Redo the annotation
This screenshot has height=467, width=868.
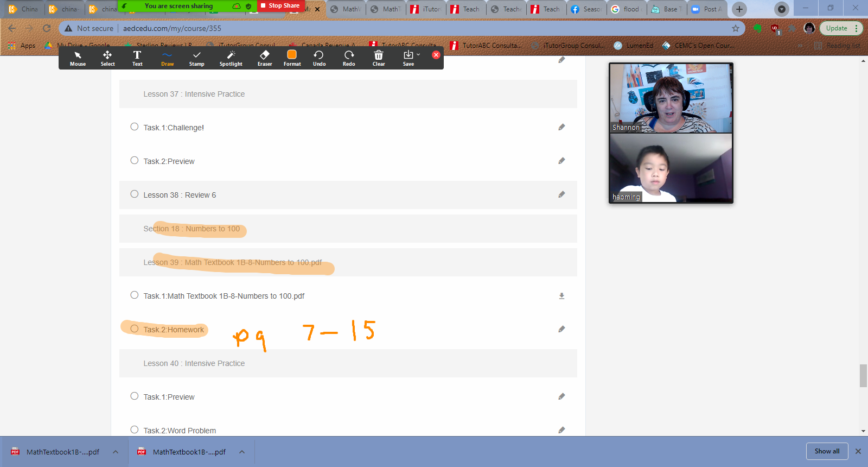349,58
